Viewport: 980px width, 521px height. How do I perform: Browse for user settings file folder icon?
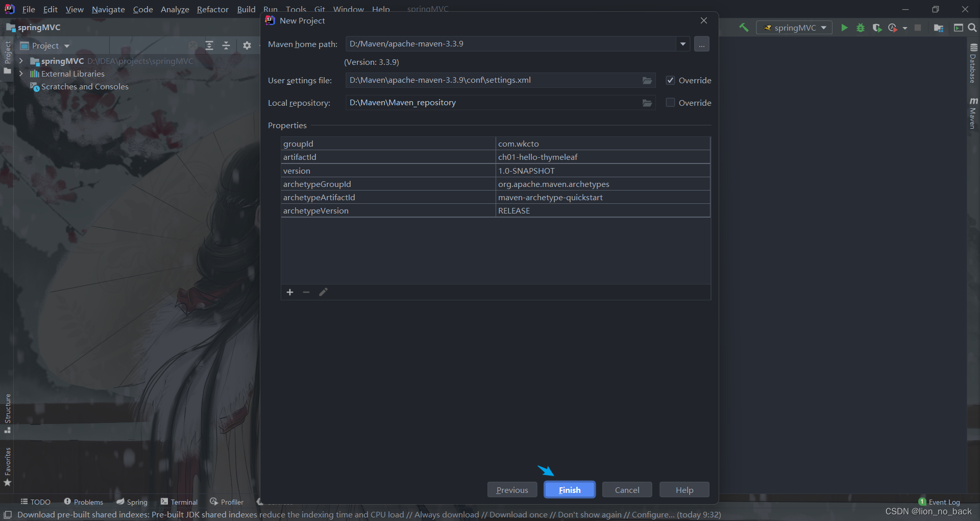(x=647, y=80)
